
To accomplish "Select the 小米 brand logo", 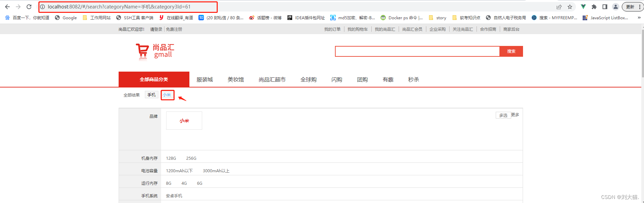I will point(184,121).
